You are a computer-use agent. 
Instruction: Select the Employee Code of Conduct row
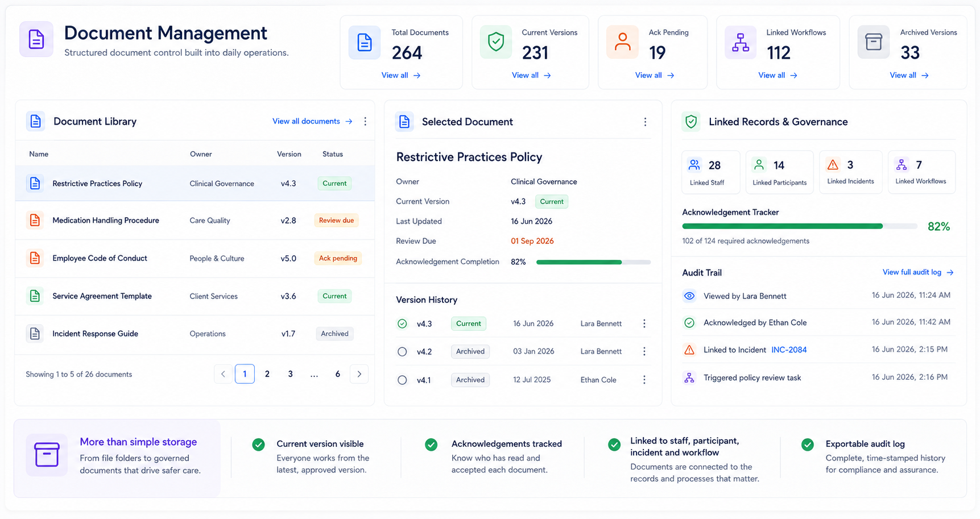[195, 258]
